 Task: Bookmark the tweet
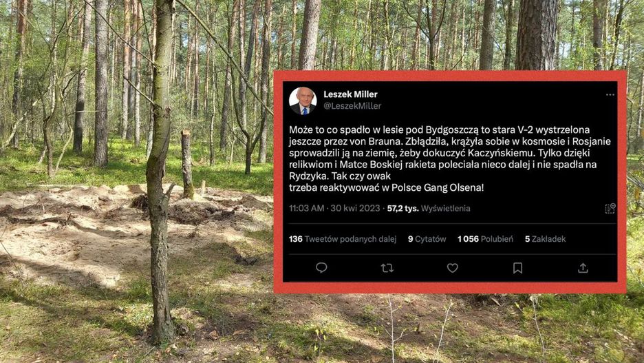pyautogui.click(x=517, y=268)
